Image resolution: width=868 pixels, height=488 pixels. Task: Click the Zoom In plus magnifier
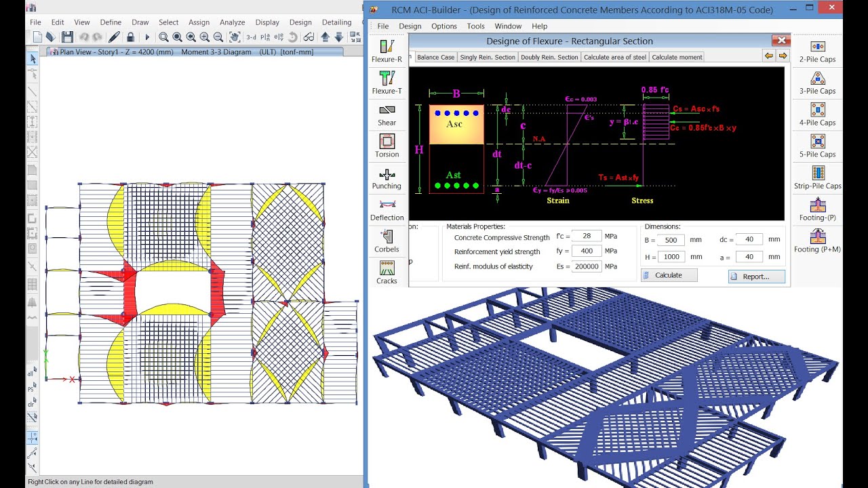(x=205, y=37)
